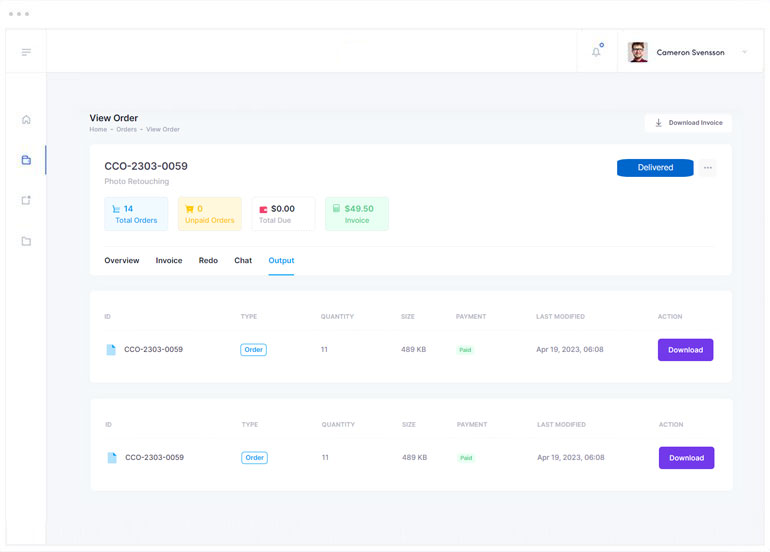Click the Delivered status button
This screenshot has width=770, height=552.
[655, 168]
